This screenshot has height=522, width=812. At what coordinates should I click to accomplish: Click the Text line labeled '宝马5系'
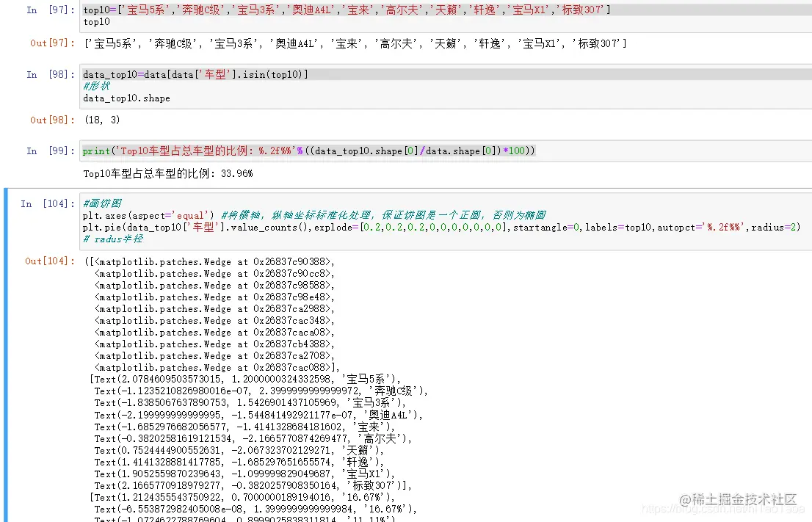click(x=245, y=379)
